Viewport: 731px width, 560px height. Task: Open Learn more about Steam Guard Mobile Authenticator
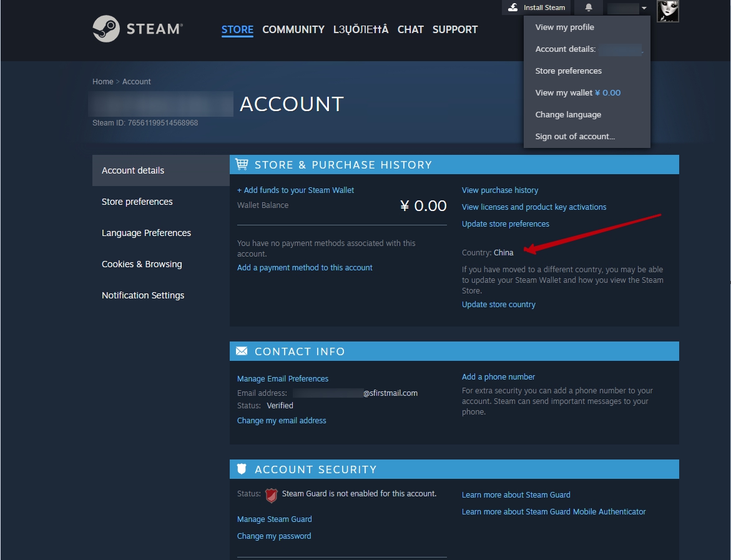[553, 511]
